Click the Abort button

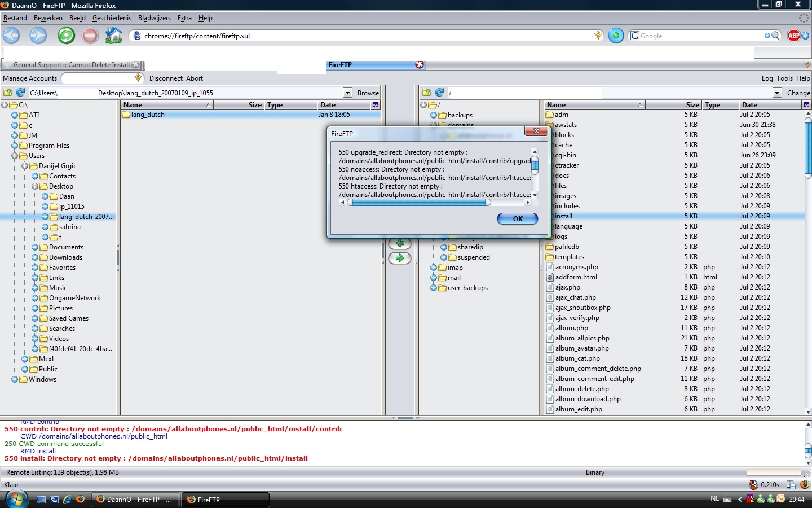[195, 78]
